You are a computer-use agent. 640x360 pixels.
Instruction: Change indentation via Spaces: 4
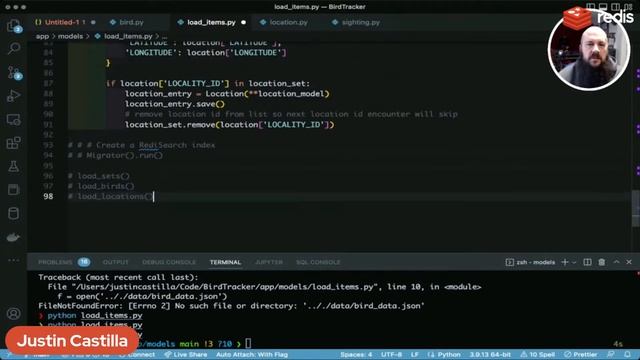[x=356, y=355]
